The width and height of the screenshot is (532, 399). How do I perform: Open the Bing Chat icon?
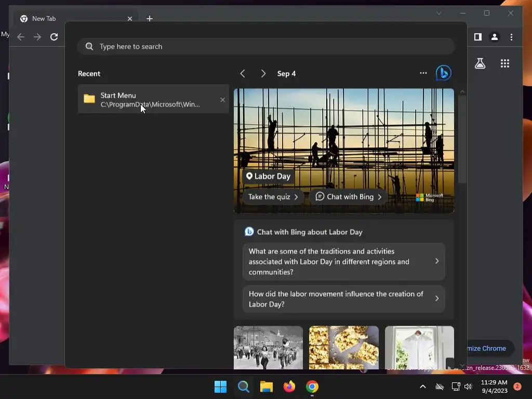click(x=444, y=73)
